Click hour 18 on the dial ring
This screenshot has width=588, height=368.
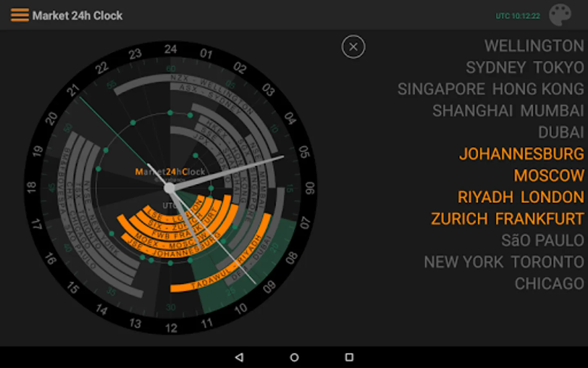click(31, 188)
